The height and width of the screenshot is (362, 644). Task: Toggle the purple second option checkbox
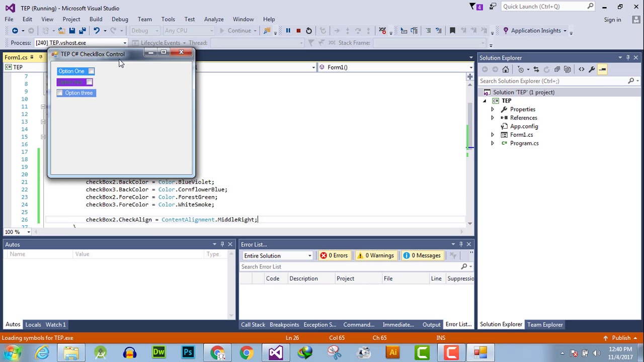89,82
